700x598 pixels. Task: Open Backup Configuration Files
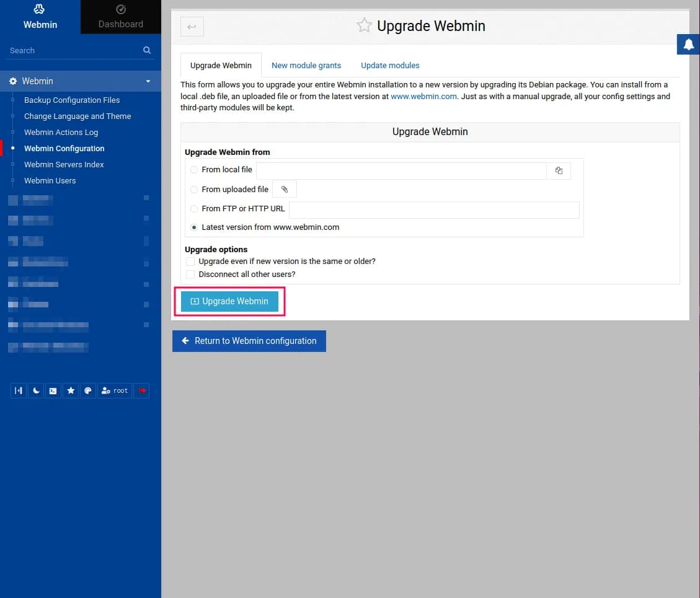tap(72, 100)
